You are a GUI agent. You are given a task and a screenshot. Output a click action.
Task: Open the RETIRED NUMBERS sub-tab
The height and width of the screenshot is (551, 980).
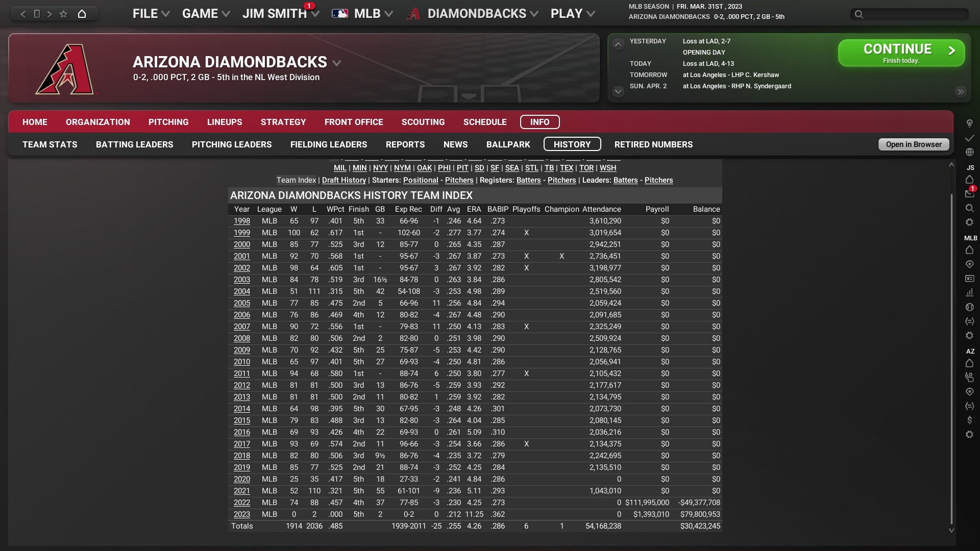[654, 144]
